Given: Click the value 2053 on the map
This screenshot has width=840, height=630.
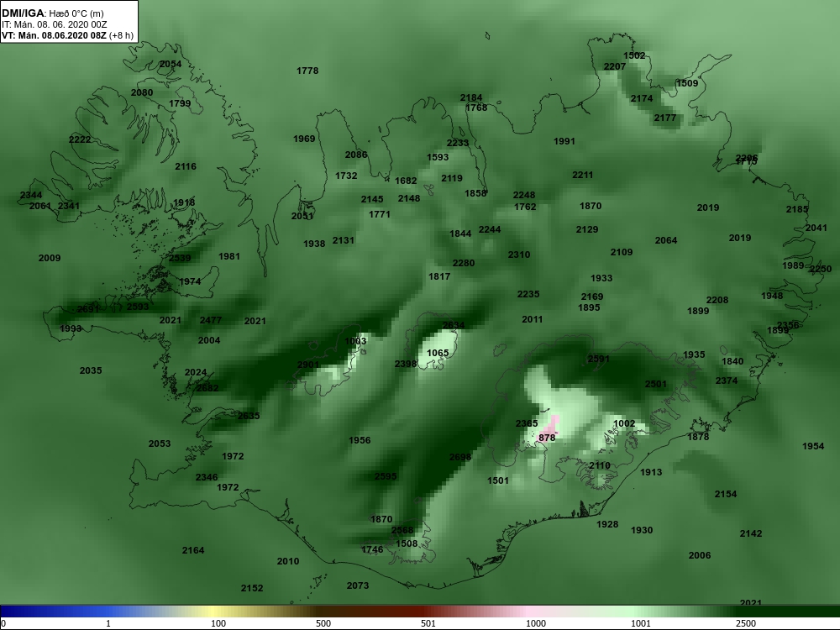Looking at the screenshot, I should (160, 444).
